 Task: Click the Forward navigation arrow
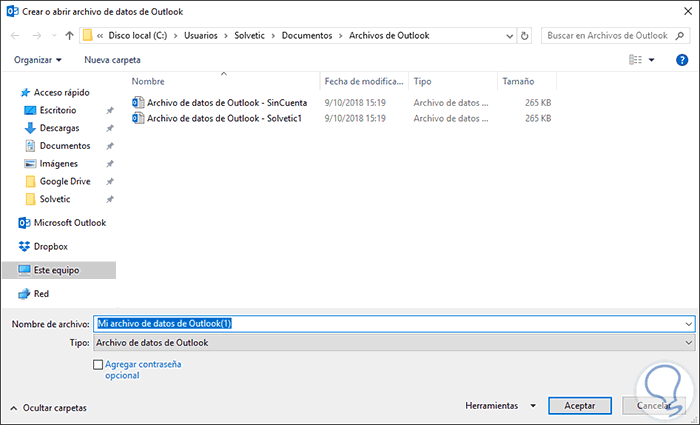click(x=37, y=36)
